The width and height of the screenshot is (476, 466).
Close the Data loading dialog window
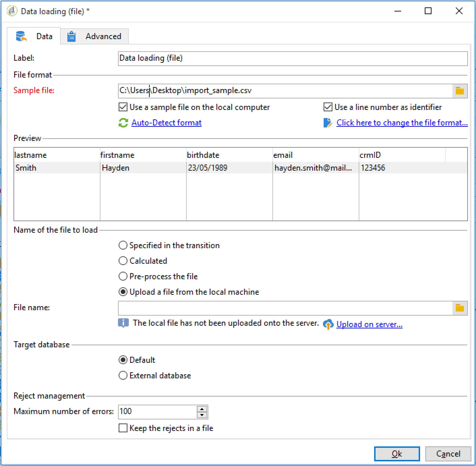point(459,11)
